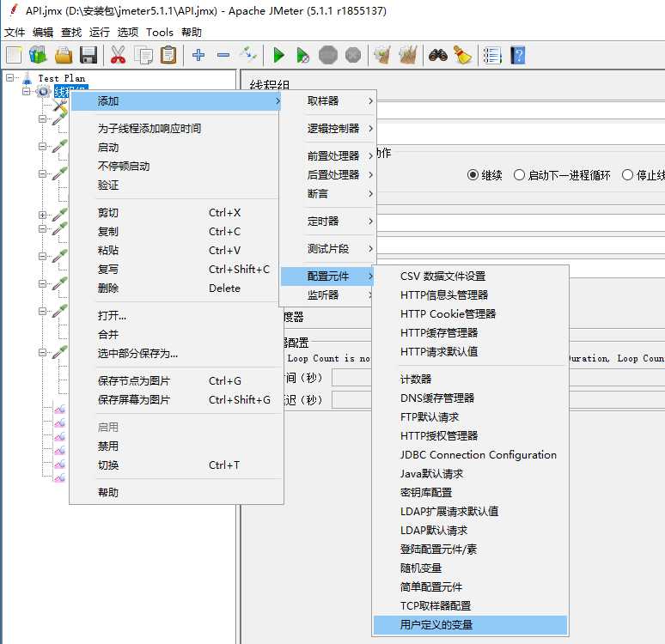Click the Shutdown test round icon

click(353, 55)
